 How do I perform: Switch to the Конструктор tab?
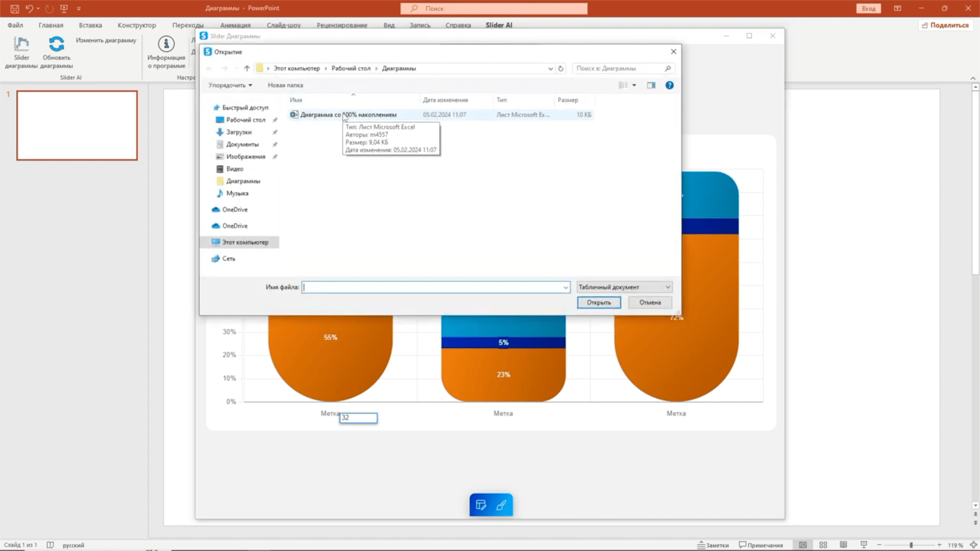tap(137, 25)
